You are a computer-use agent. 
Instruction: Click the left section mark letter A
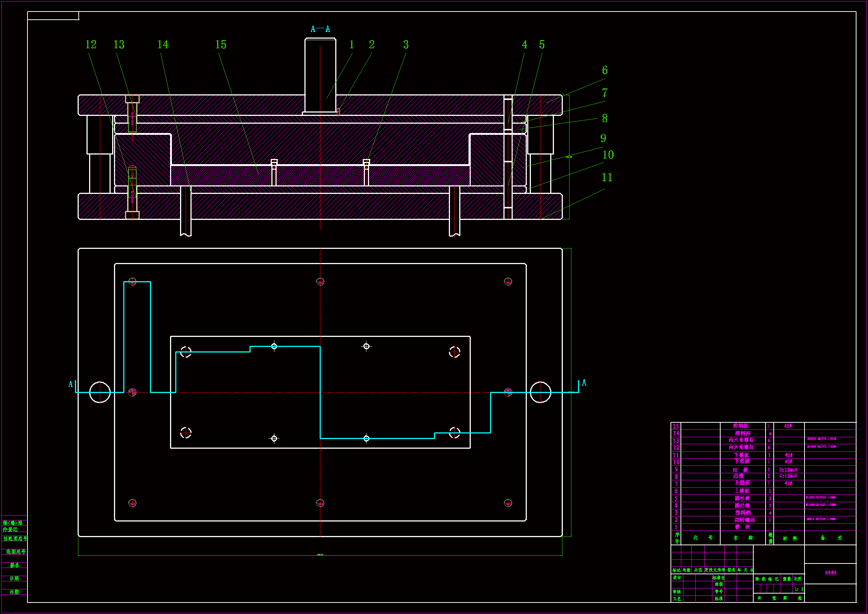click(x=70, y=384)
